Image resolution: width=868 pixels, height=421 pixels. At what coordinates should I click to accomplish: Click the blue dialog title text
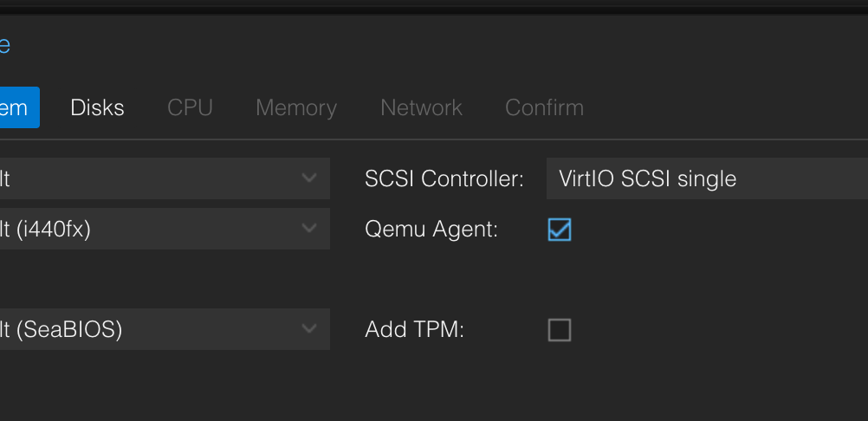pyautogui.click(x=4, y=44)
